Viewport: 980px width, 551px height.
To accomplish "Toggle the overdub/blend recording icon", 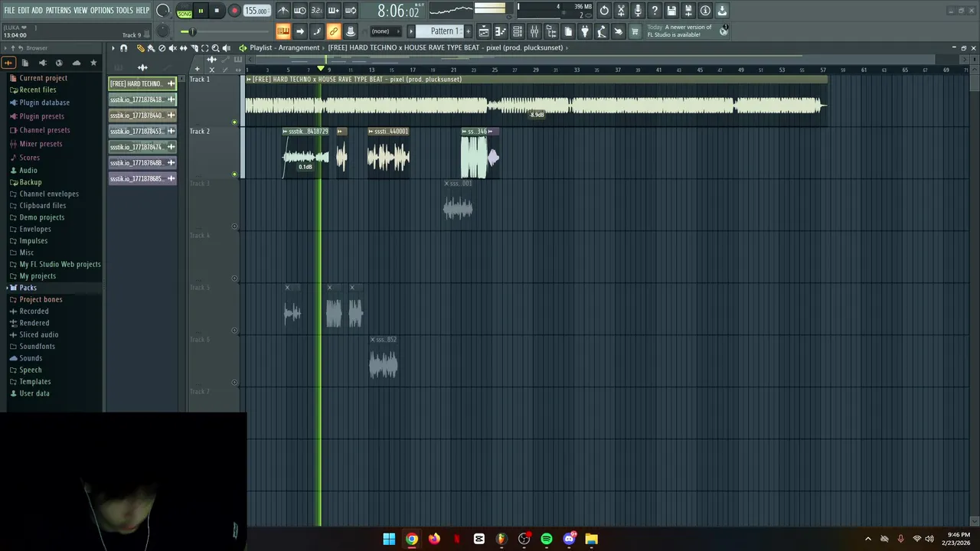I will [333, 11].
